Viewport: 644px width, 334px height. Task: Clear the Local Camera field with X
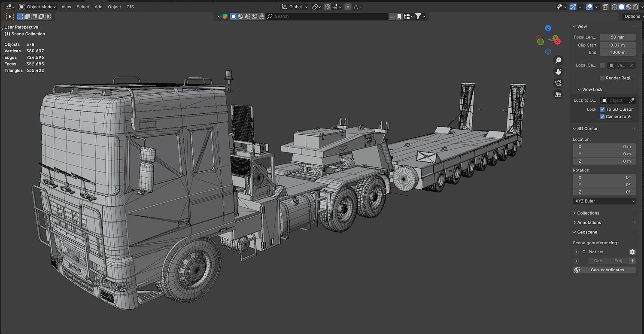point(632,65)
